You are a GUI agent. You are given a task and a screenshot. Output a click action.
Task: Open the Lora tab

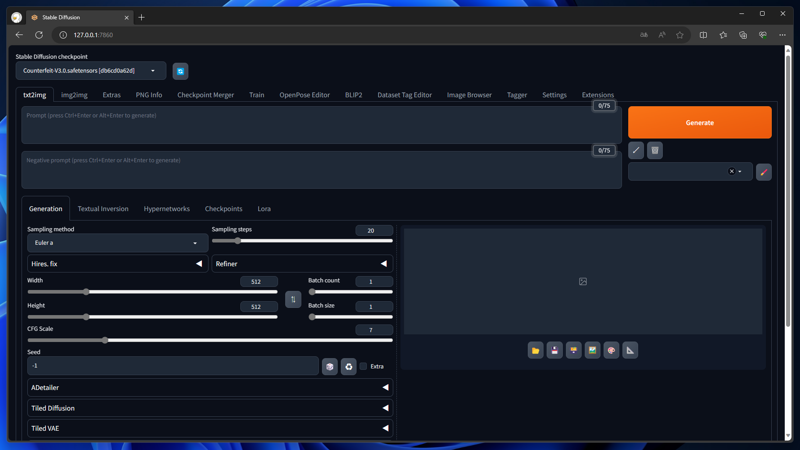click(264, 209)
